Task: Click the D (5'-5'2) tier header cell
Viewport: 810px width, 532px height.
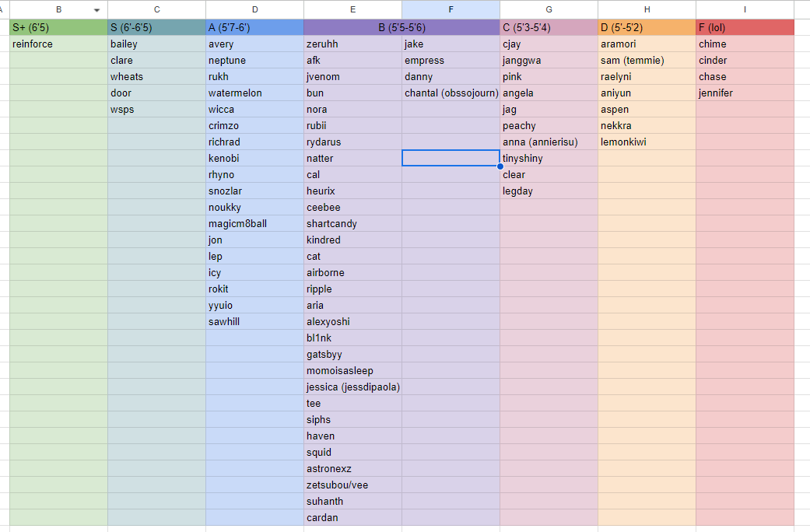Action: coord(647,27)
